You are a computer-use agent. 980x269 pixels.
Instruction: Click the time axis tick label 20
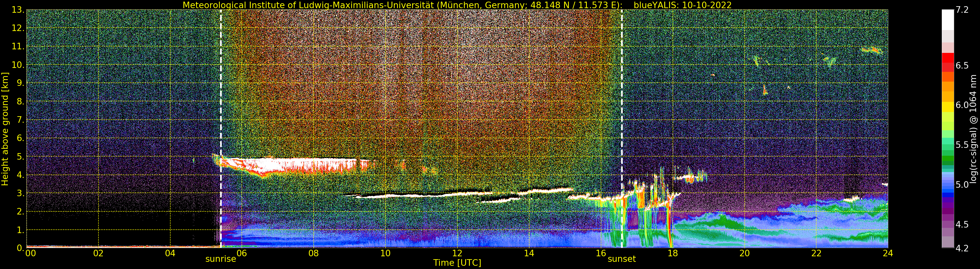click(745, 253)
